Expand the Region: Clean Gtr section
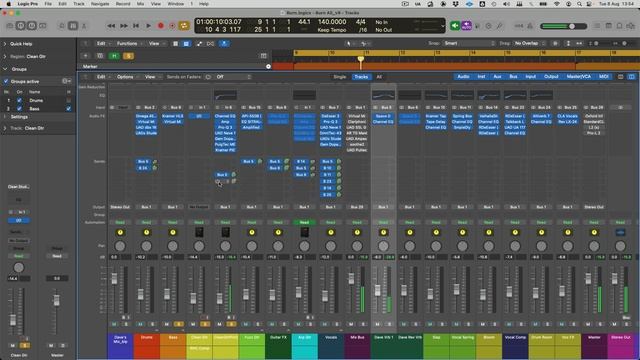This screenshot has height=360, width=640. coord(5,56)
